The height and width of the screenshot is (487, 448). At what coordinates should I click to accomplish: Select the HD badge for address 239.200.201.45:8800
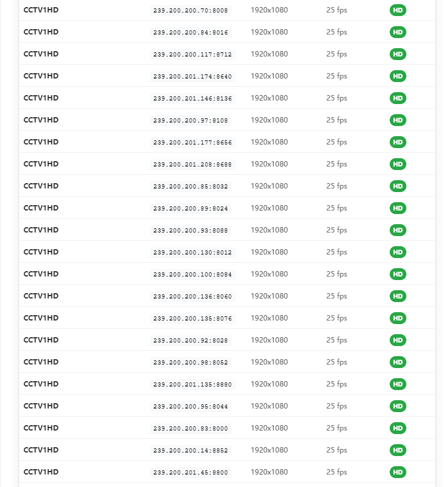point(397,472)
